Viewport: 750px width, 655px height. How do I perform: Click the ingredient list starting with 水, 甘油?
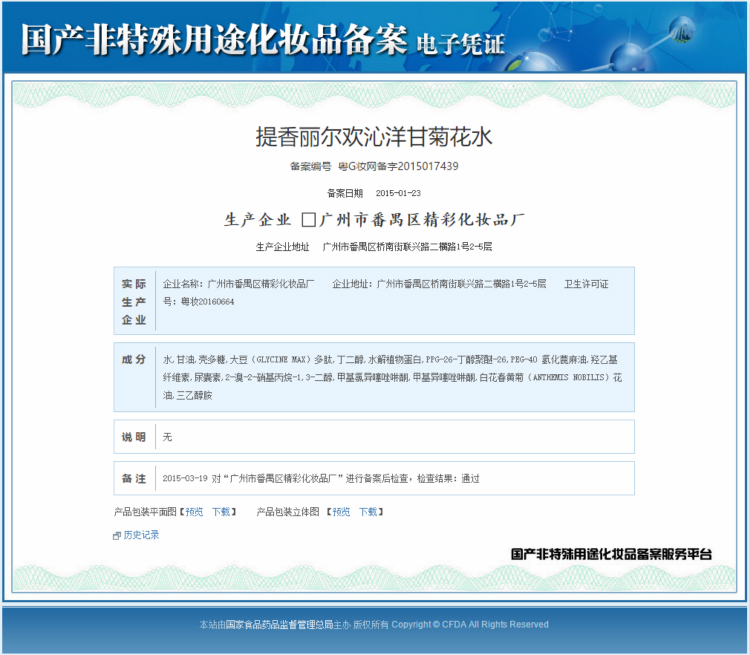392,377
